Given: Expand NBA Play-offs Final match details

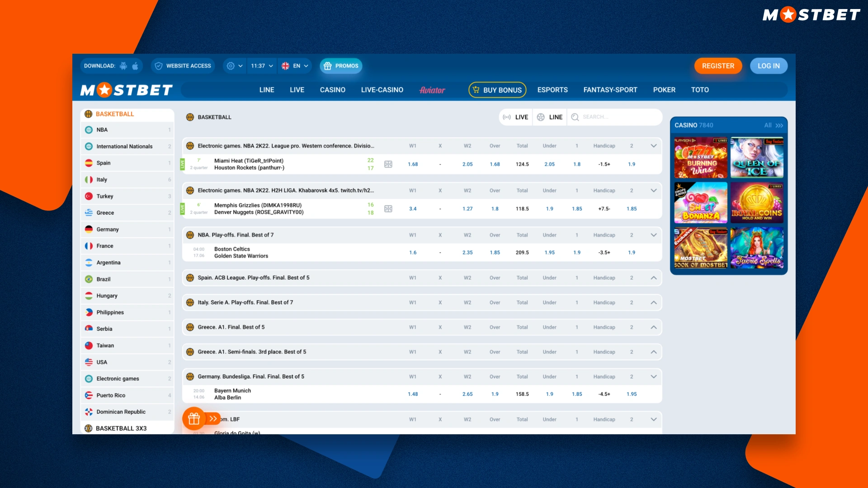Looking at the screenshot, I should pos(653,235).
